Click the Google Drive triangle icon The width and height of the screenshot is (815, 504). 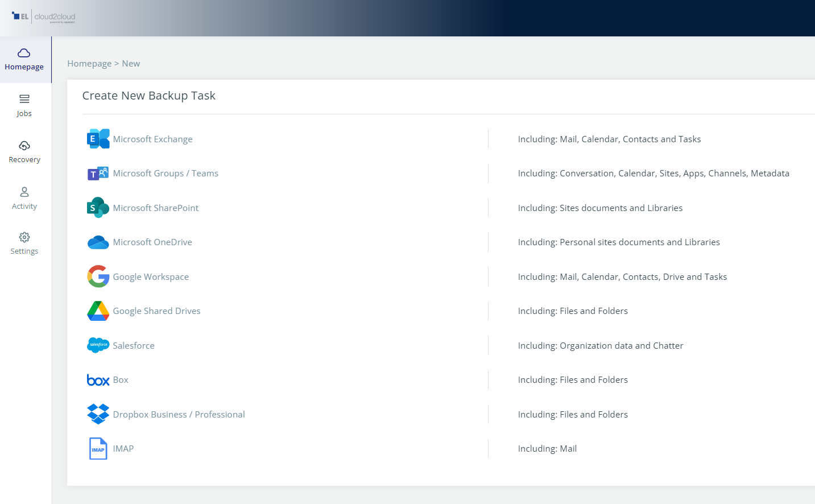[98, 311]
